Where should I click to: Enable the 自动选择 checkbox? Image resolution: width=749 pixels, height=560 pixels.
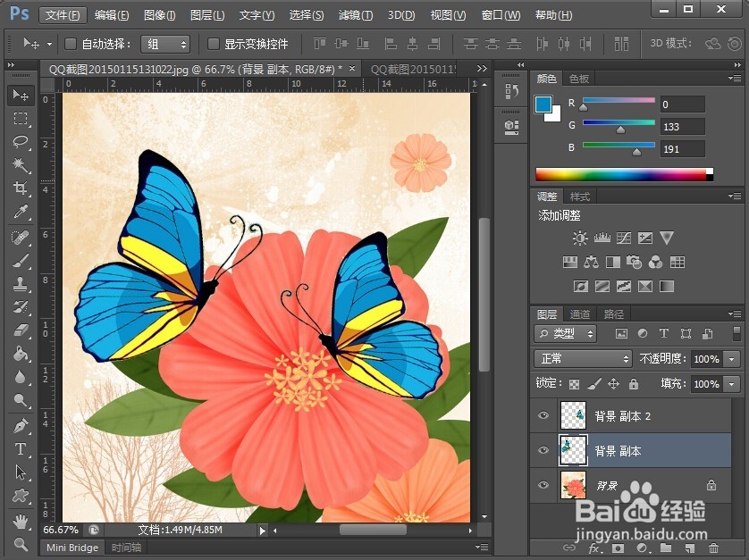pos(70,42)
